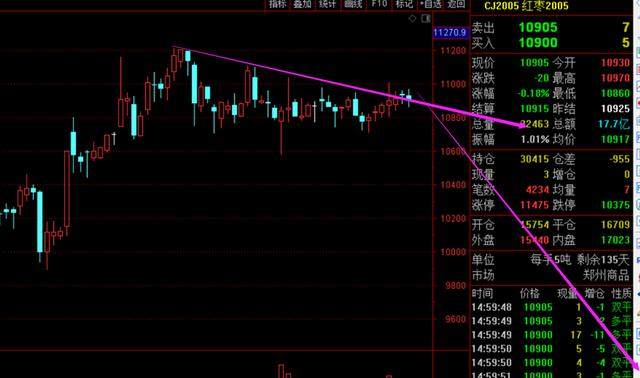Click the 今开 value 10930
This screenshot has height=378, width=640.
pos(616,63)
